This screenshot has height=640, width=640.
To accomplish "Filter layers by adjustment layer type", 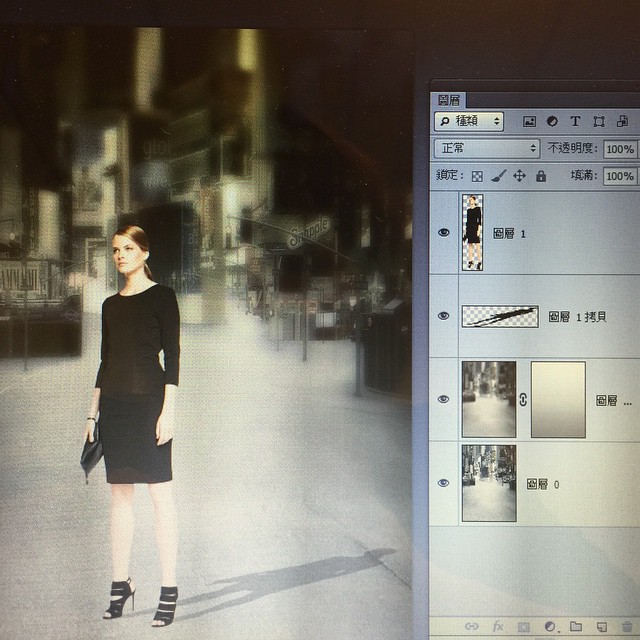I will pyautogui.click(x=552, y=122).
